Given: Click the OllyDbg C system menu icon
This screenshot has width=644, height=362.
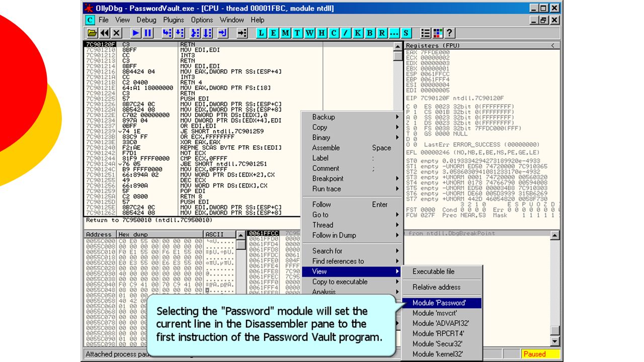Looking at the screenshot, I should click(x=90, y=20).
